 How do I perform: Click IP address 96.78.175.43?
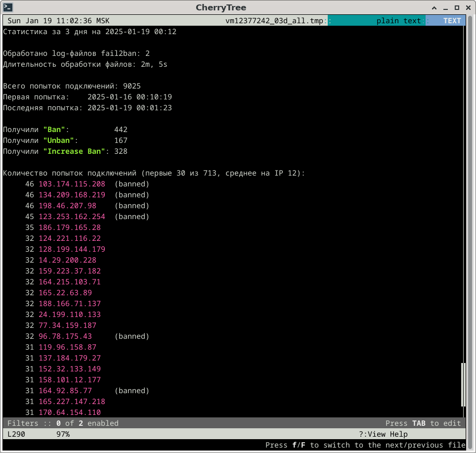pyautogui.click(x=65, y=336)
